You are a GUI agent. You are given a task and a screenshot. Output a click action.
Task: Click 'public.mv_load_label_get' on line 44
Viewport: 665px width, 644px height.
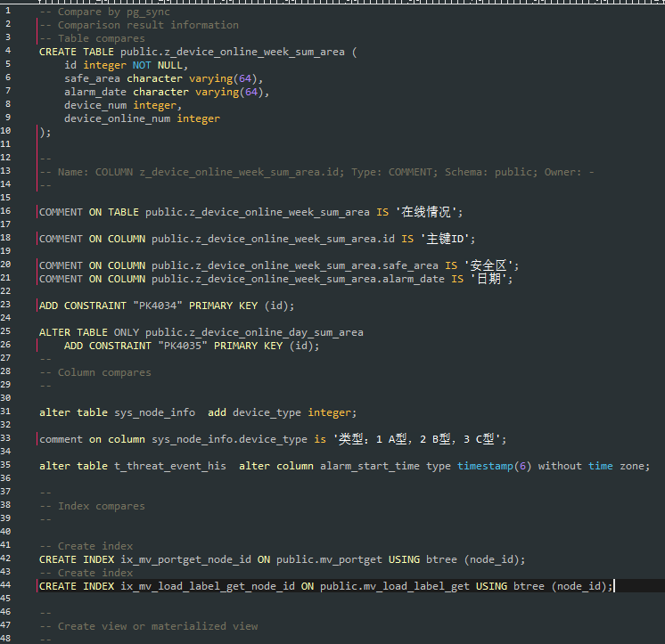(394, 586)
